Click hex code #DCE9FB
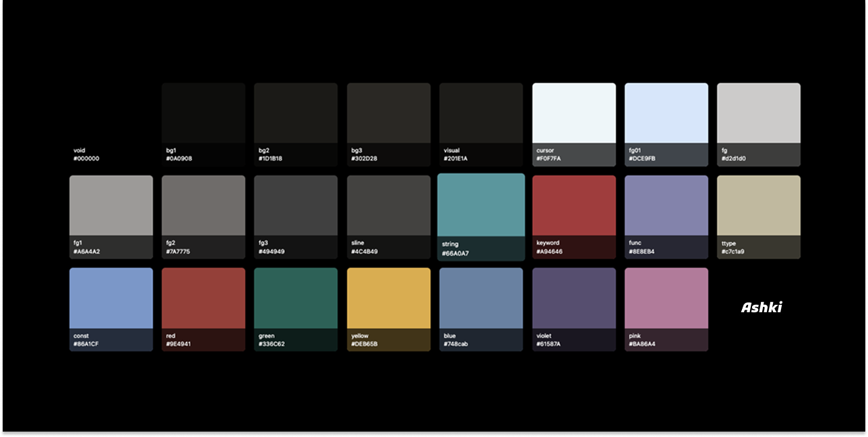 [642, 158]
